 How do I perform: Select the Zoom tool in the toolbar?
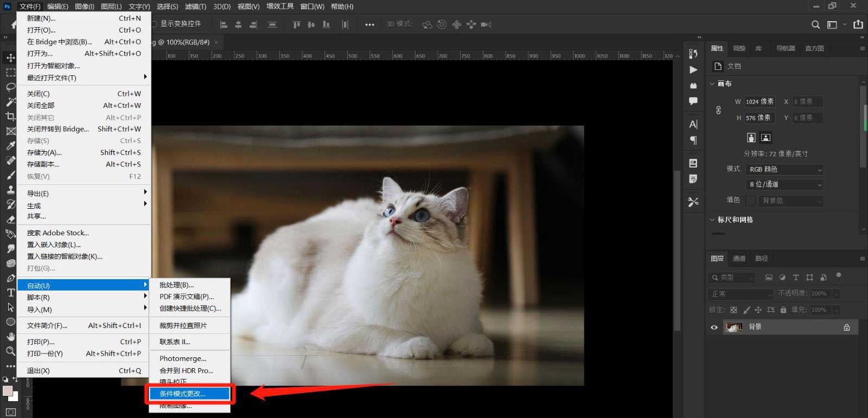coord(10,351)
